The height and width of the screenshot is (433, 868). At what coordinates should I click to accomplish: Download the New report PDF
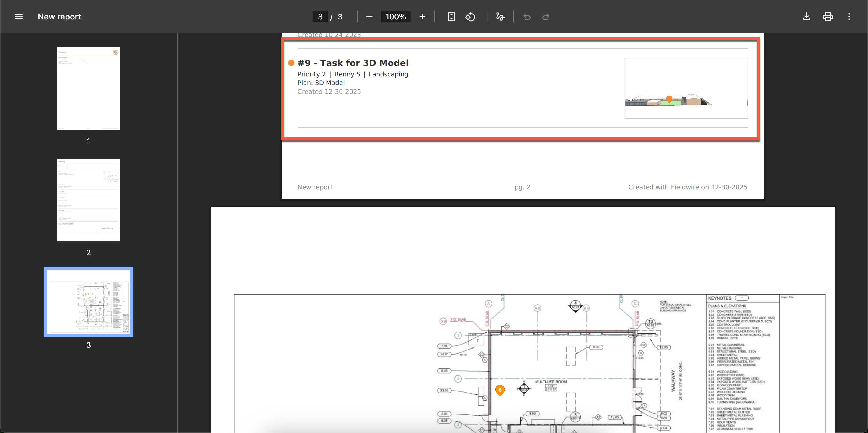coord(806,17)
